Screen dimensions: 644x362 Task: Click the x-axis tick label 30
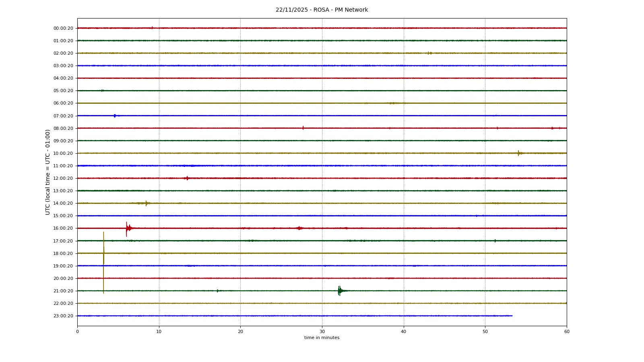322,331
